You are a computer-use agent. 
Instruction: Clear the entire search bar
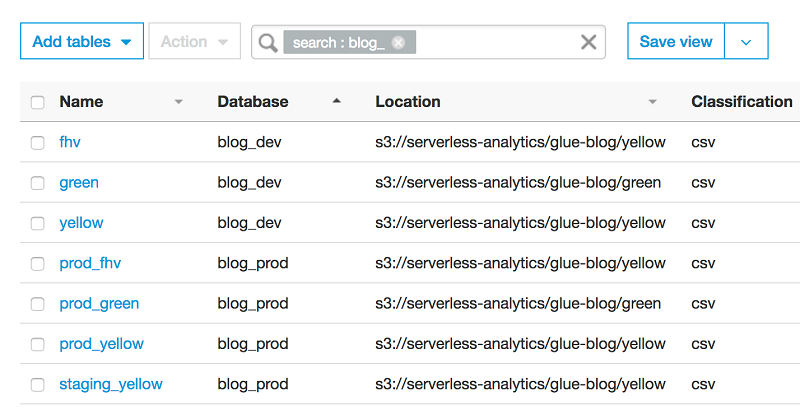pyautogui.click(x=589, y=42)
